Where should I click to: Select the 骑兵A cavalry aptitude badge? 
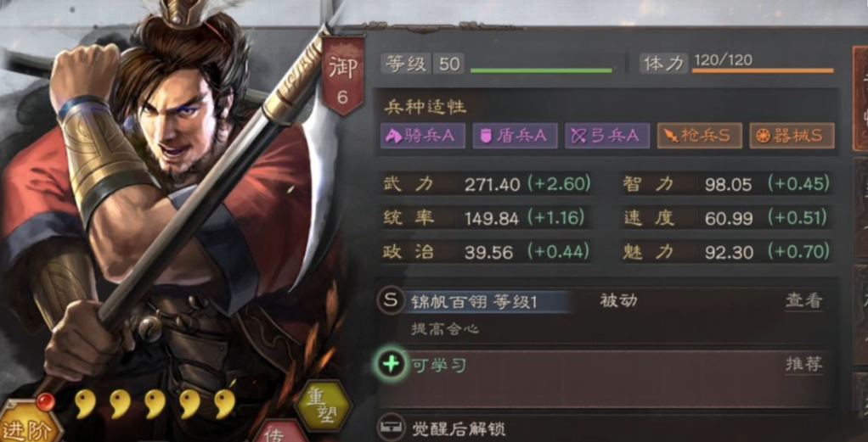coord(422,136)
